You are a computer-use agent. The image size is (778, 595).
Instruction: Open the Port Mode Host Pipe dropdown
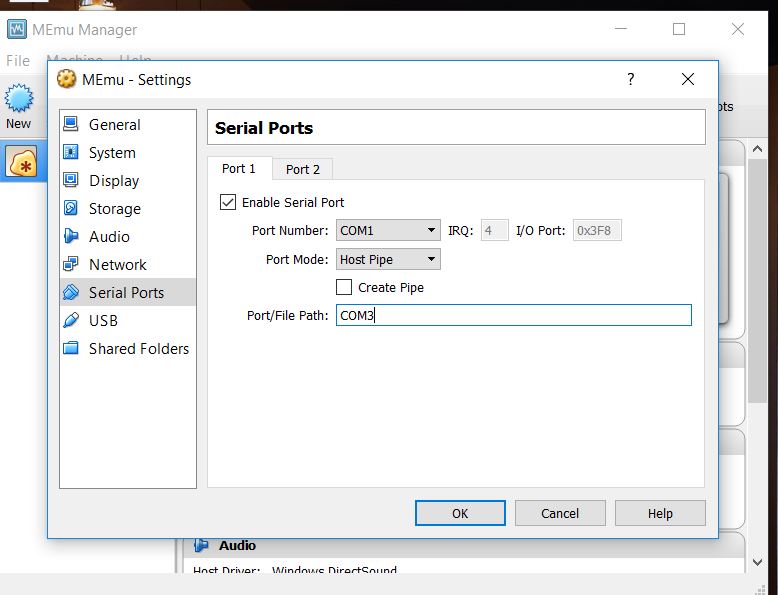tap(388, 260)
